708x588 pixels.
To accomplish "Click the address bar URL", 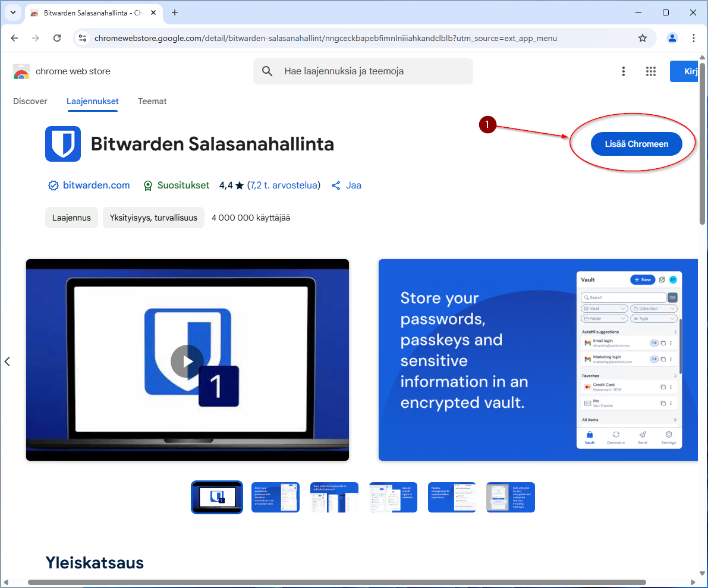I will (x=326, y=39).
